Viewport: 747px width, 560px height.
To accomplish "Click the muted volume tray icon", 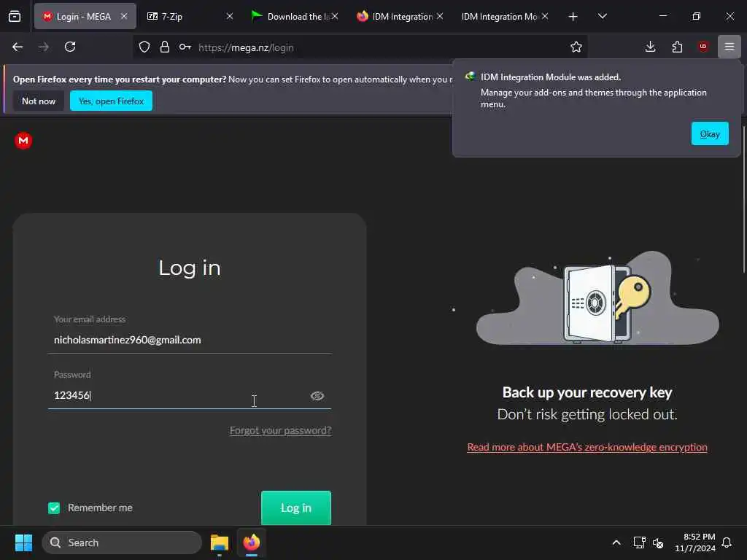I will pos(659,542).
